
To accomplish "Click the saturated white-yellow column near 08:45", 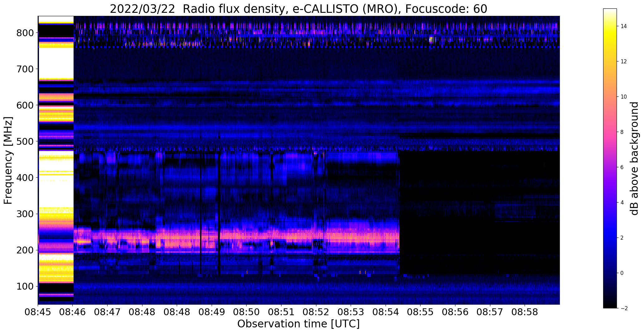I will tap(56, 160).
